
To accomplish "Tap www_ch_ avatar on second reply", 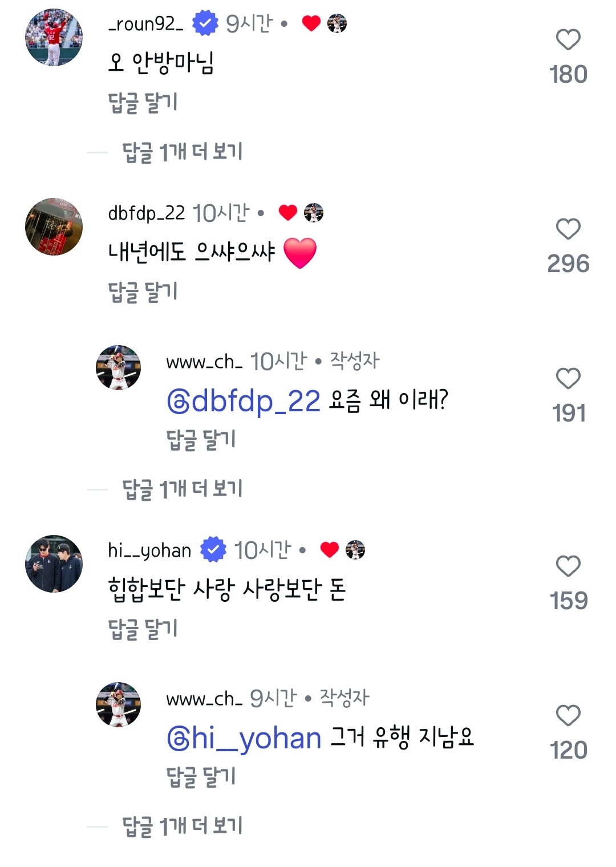I will pos(118,704).
